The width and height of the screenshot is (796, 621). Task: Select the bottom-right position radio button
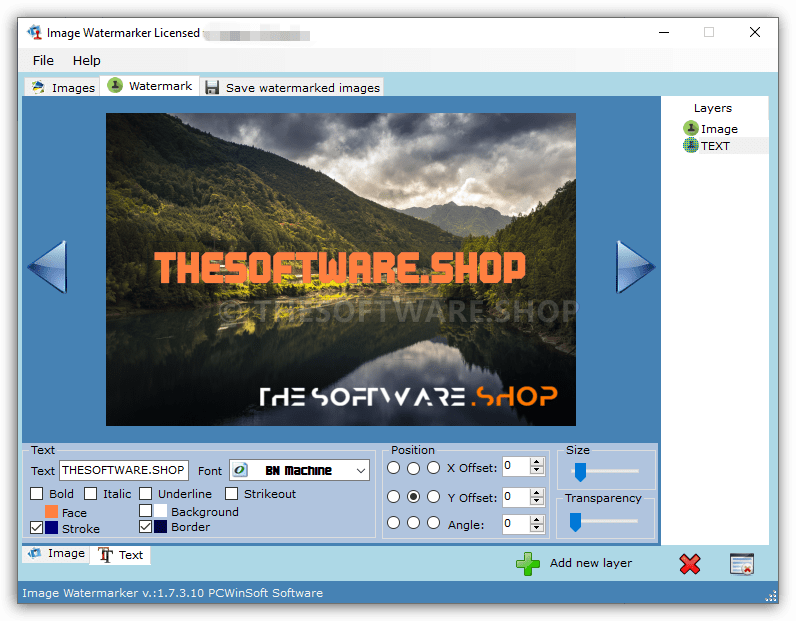(434, 522)
